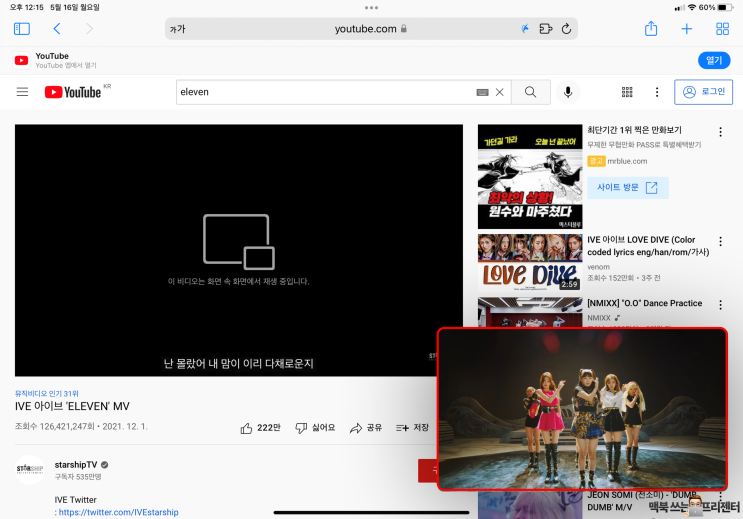The height and width of the screenshot is (519, 743).
Task: Tap picture-in-picture placeholder in main player
Action: point(238,242)
